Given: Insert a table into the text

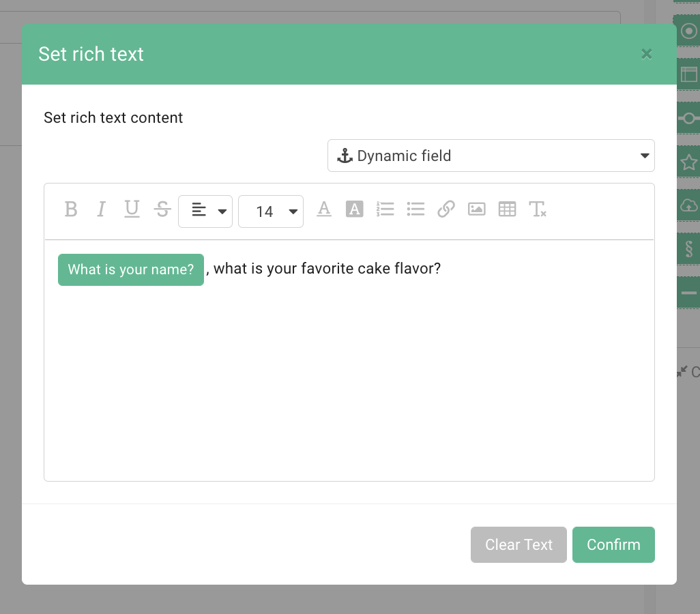Looking at the screenshot, I should (x=507, y=209).
